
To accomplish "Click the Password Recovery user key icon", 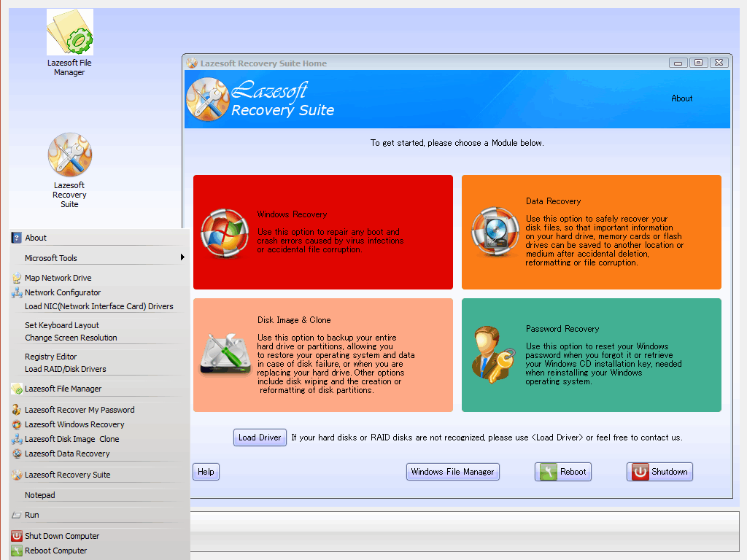I will 493,354.
